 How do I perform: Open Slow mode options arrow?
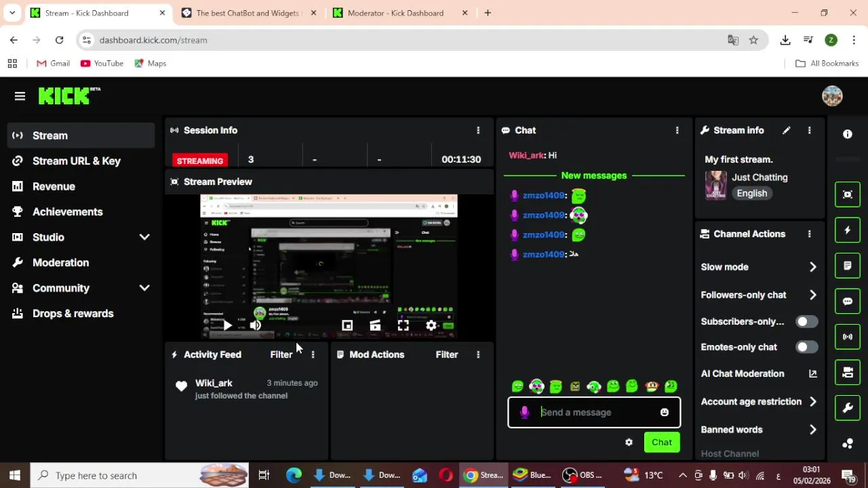click(812, 267)
